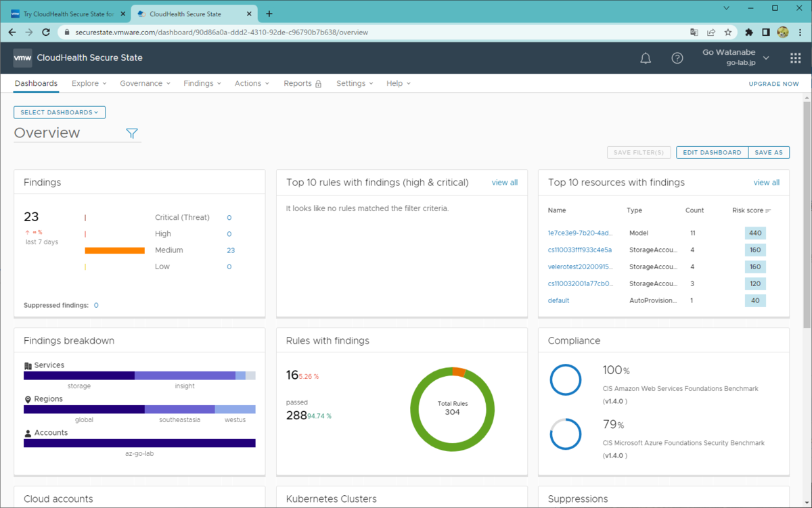The height and width of the screenshot is (508, 812).
Task: Click the storage segment of Services bar
Action: [x=79, y=375]
